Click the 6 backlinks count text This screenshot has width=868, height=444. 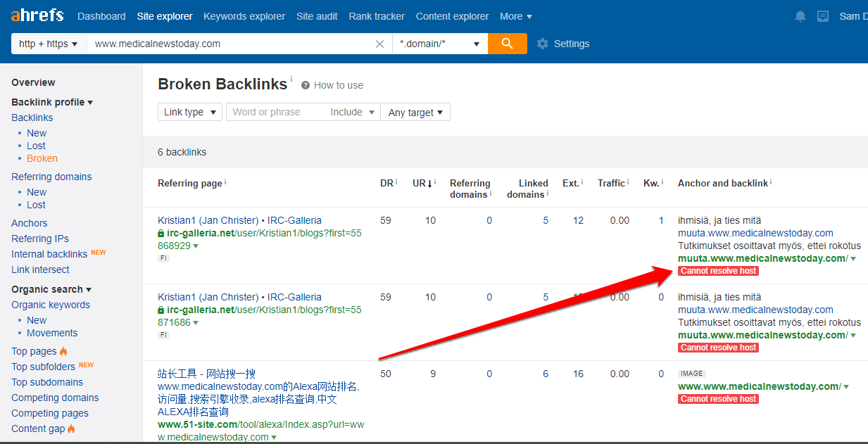tap(182, 152)
